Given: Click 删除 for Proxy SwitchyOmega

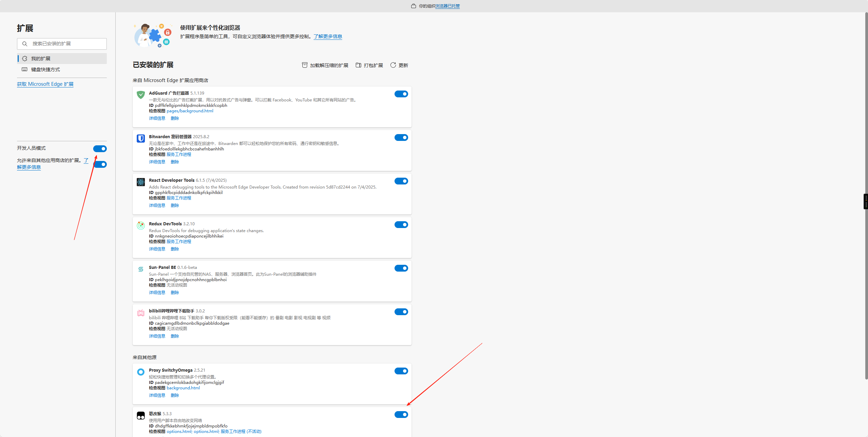Looking at the screenshot, I should point(175,395).
